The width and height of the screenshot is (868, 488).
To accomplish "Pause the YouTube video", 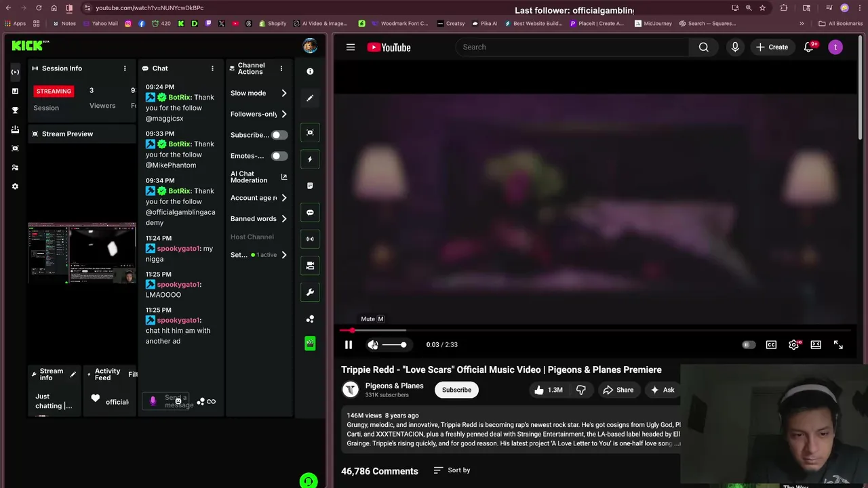I will 349,345.
